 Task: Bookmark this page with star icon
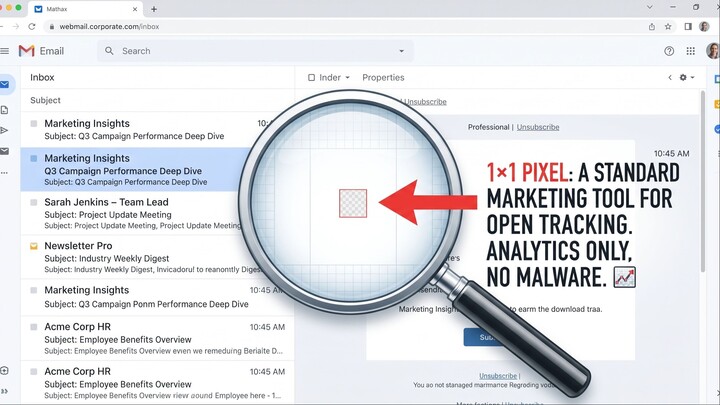668,27
